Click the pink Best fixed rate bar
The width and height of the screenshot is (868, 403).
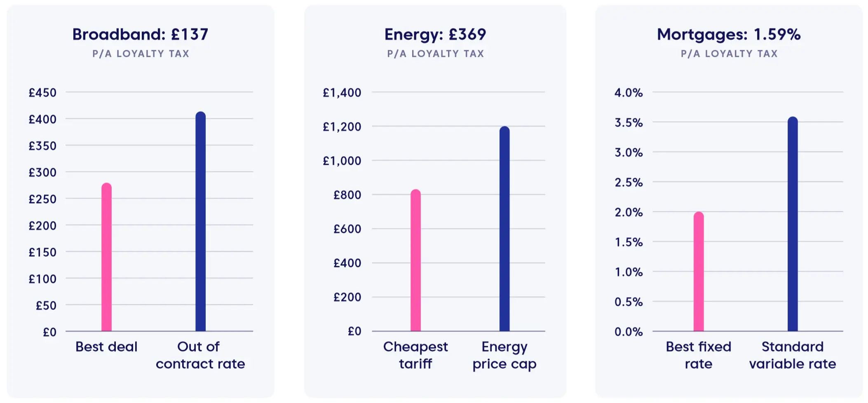pos(699,272)
